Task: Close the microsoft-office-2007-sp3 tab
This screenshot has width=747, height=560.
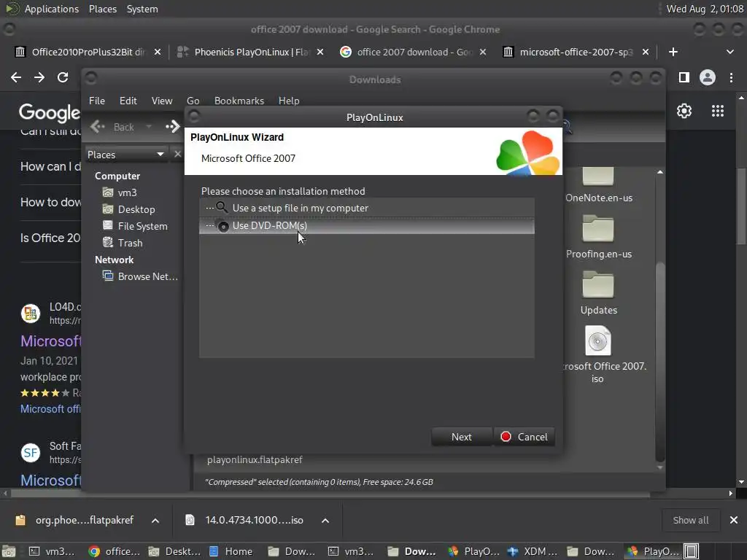Action: click(646, 52)
